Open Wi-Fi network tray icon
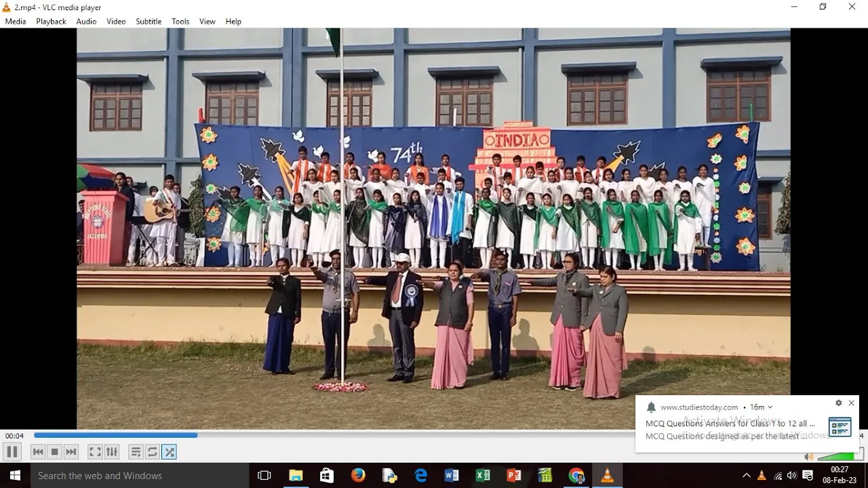 tap(777, 476)
